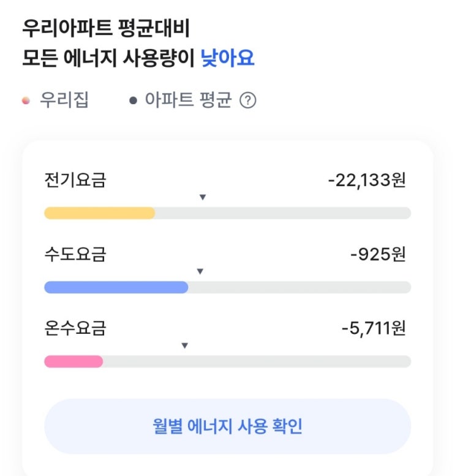Image resolution: width=455 pixels, height=476 pixels.
Task: Click the 우리집 legend color dot
Action: [25, 100]
